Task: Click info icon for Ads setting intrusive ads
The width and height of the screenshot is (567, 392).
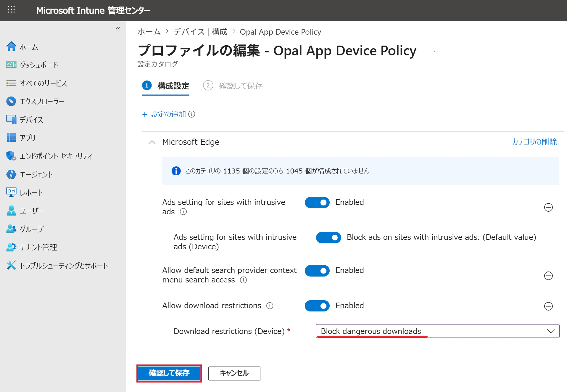Action: pyautogui.click(x=183, y=212)
